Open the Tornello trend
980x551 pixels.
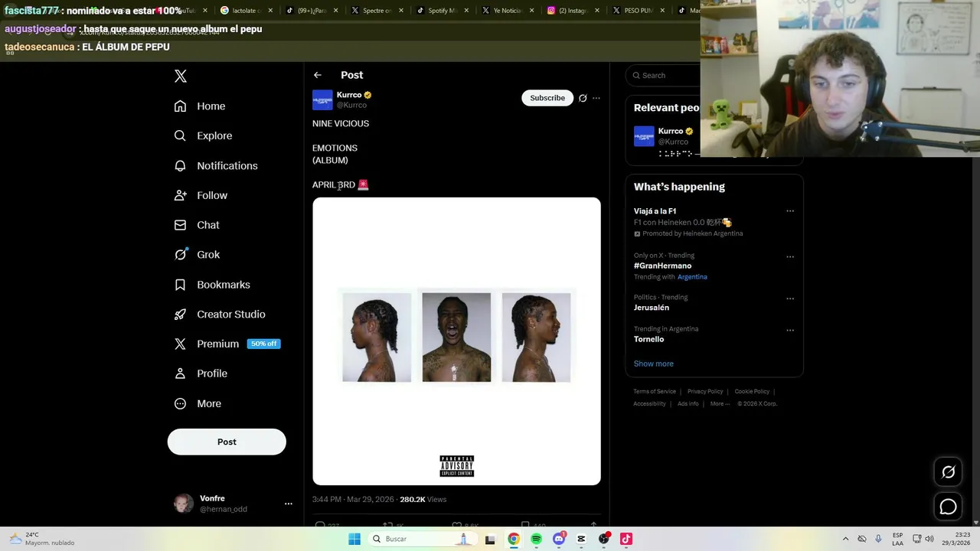[x=648, y=339]
